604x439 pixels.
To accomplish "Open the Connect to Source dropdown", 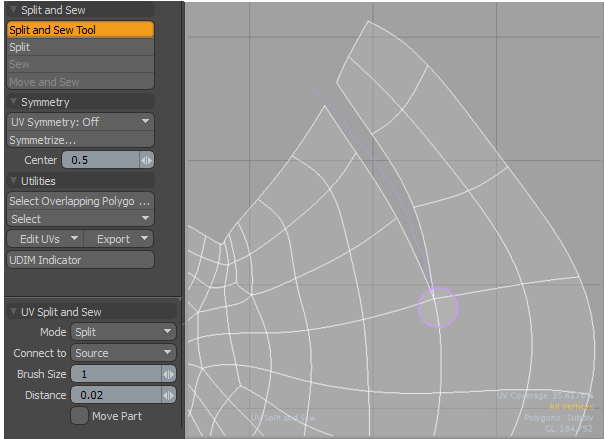I will tap(123, 353).
